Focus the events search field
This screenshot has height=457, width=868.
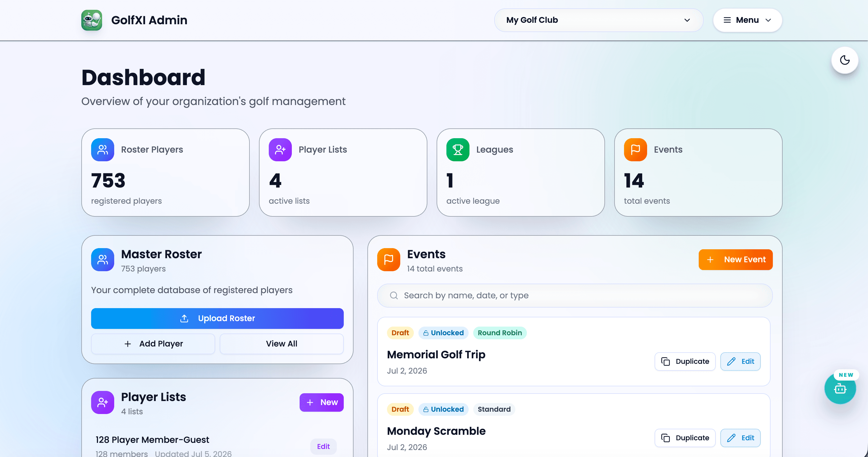575,295
